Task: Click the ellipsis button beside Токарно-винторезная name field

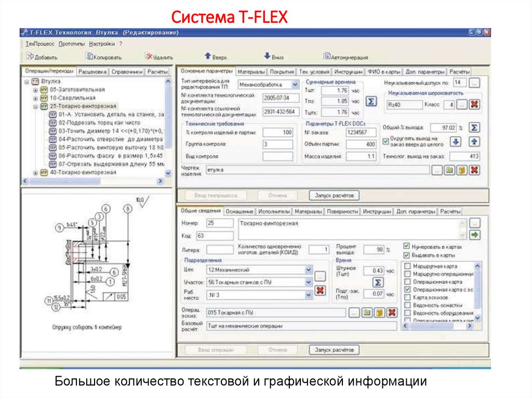Action: click(x=475, y=223)
